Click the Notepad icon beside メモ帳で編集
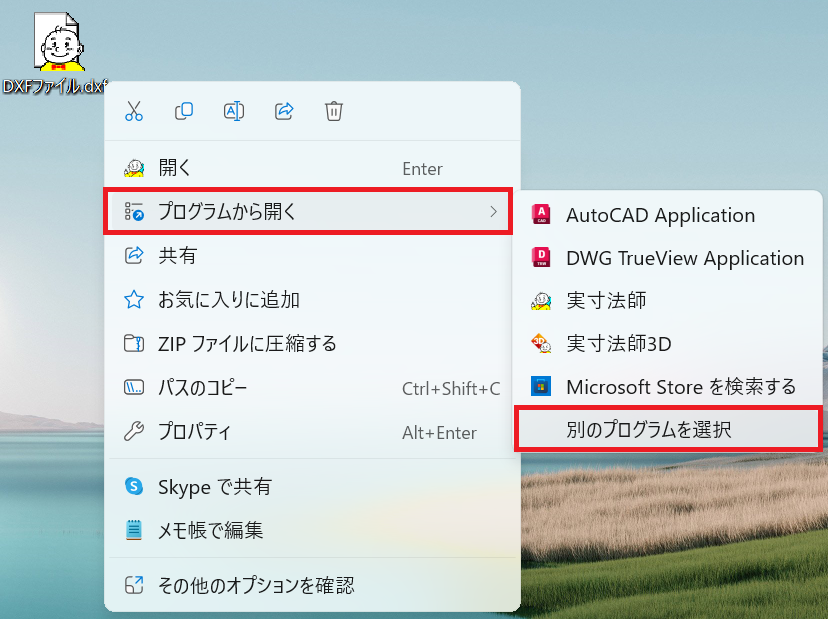The image size is (828, 619). pos(134,530)
